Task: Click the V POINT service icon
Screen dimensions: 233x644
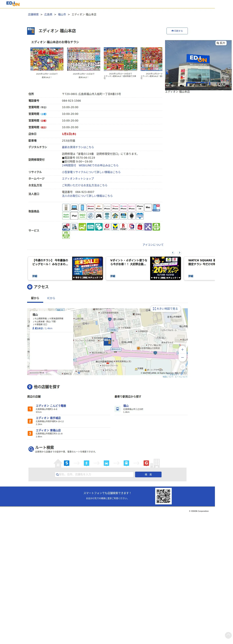Action: pos(115,227)
